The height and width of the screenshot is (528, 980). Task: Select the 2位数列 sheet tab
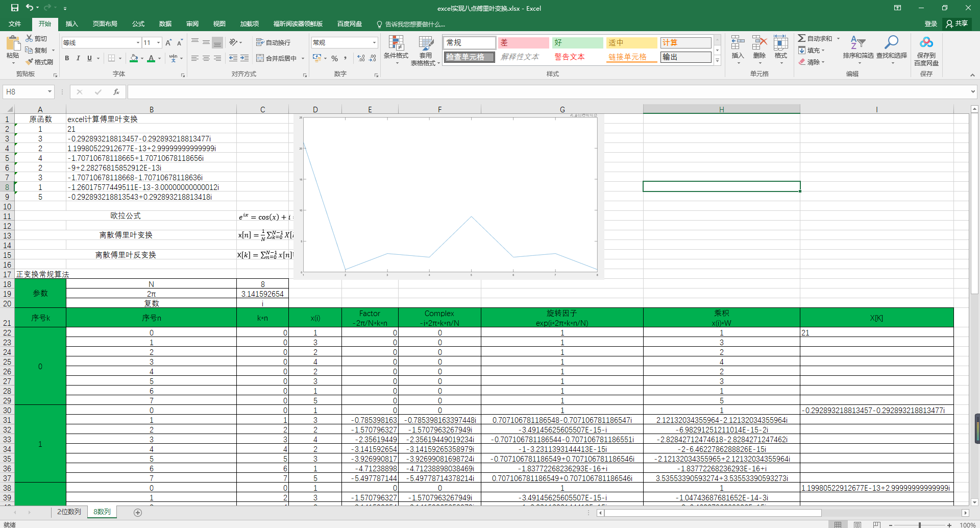(x=69, y=512)
